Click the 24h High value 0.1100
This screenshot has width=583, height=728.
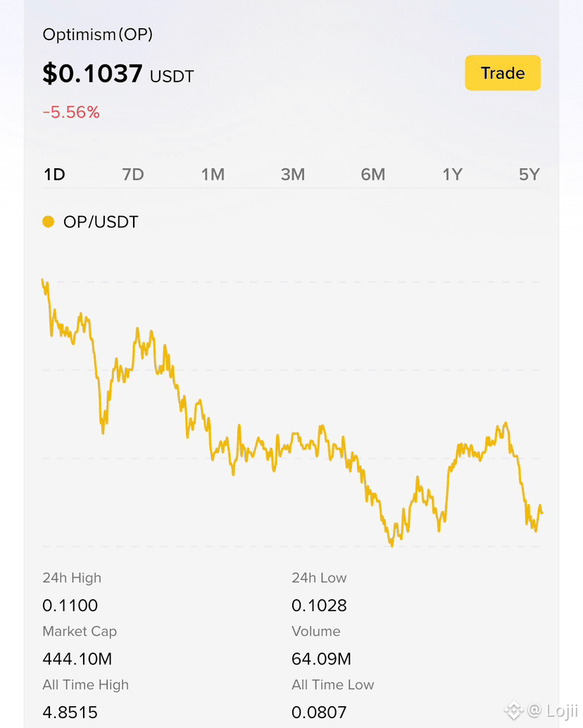(70, 605)
